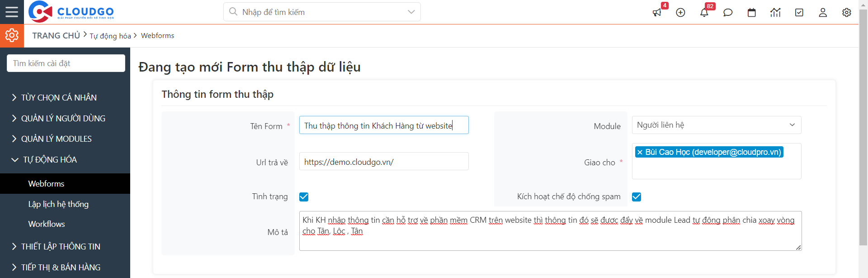Click the Url trả về input field

tap(383, 162)
